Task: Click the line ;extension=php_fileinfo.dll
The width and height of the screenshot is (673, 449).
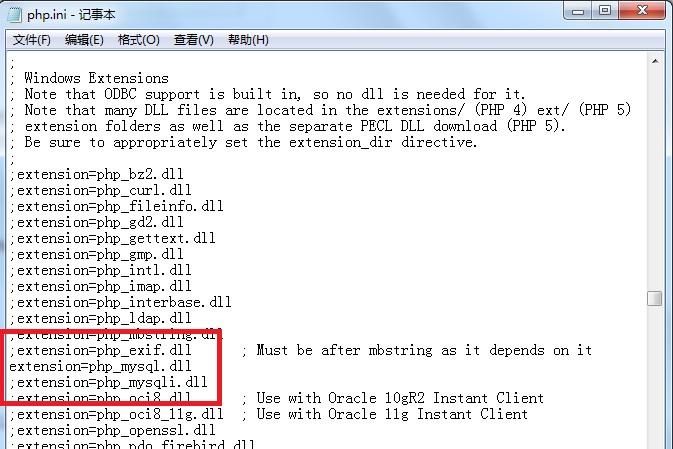Action: [x=117, y=206]
